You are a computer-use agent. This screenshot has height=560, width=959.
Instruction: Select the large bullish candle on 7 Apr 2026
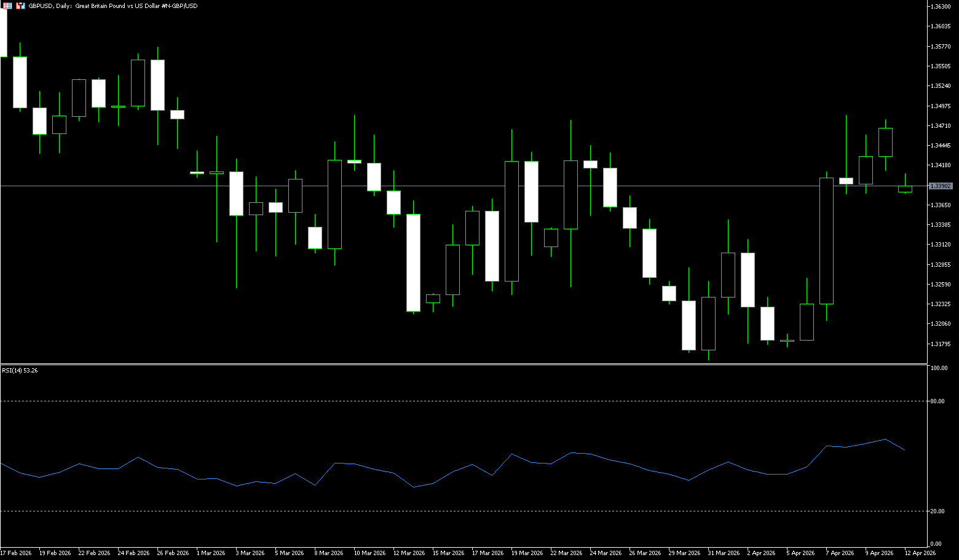pyautogui.click(x=826, y=241)
